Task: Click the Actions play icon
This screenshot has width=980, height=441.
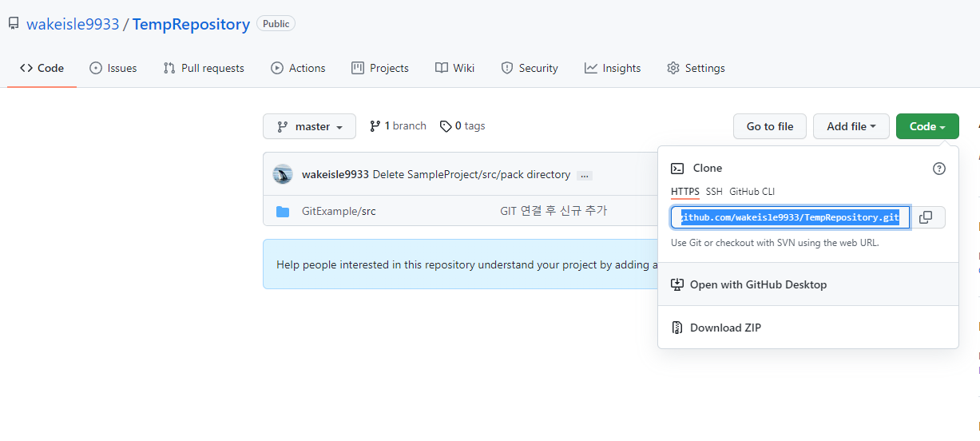Action: (x=277, y=68)
